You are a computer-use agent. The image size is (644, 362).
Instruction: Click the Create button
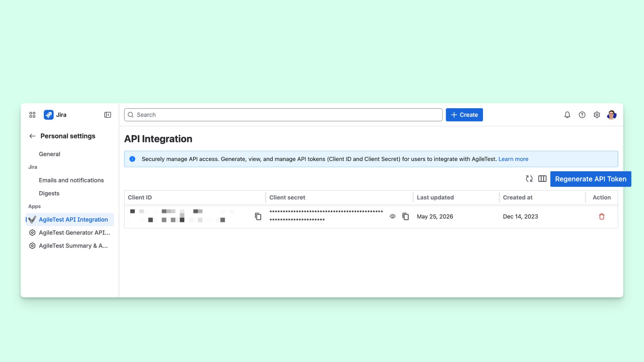pyautogui.click(x=464, y=115)
